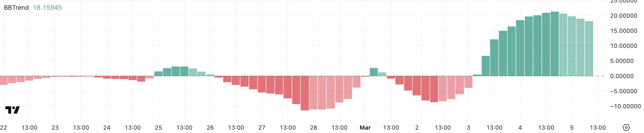The width and height of the screenshot is (644, 133).
Task: Open chart settings hexagon gear icon
Action: coord(626,127)
